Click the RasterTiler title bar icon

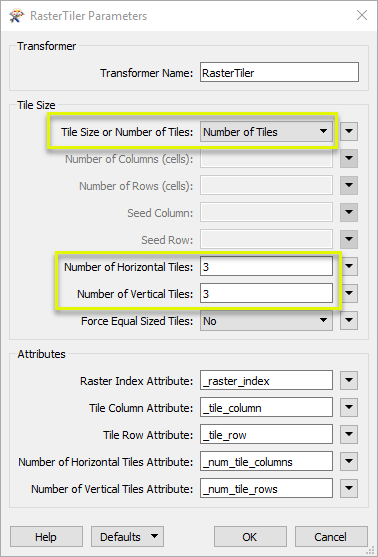coord(17,16)
